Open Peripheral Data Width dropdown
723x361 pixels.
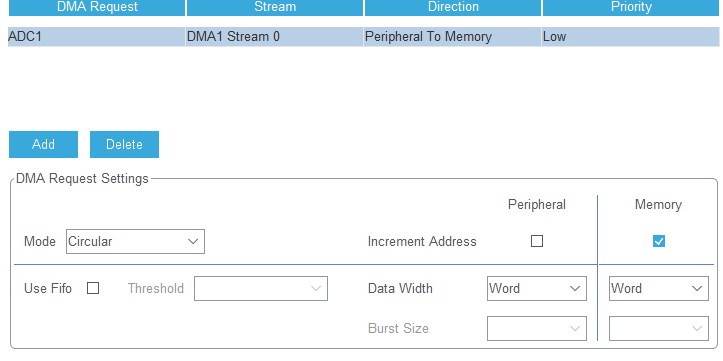pos(537,289)
